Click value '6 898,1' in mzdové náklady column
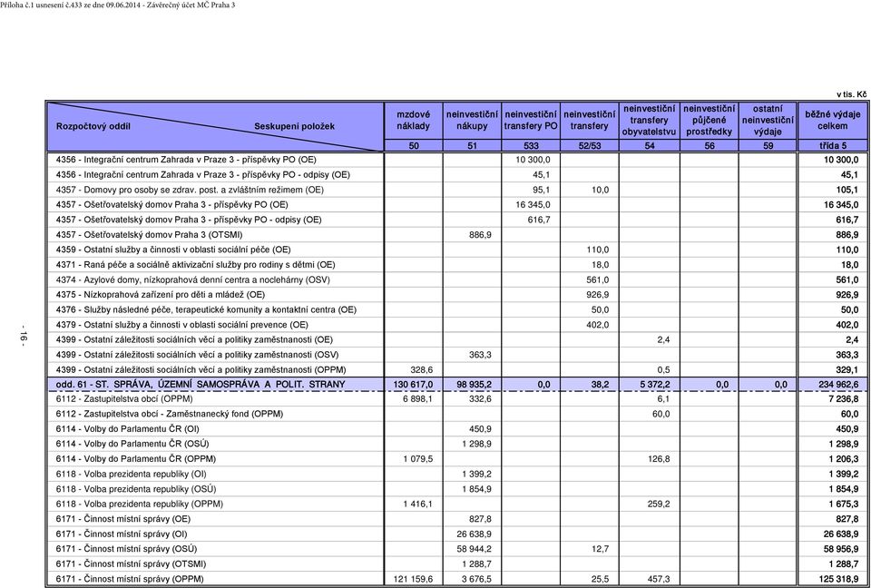Viewport: 871px width, 588px height. click(x=417, y=399)
